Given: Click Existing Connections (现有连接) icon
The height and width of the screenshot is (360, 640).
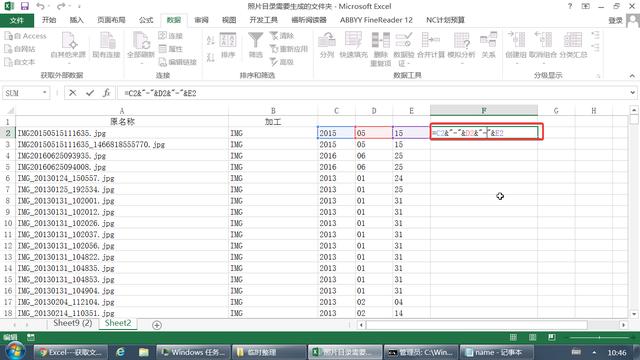Looking at the screenshot, I should [106, 45].
